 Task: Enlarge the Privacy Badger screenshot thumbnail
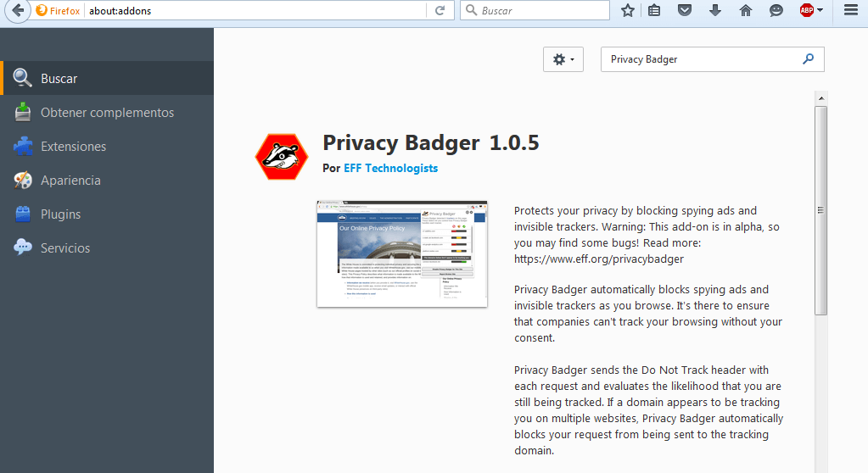402,254
